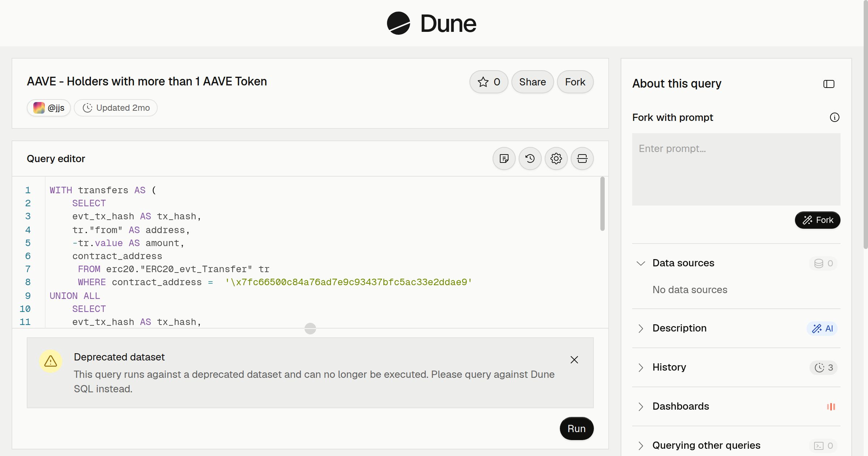
Task: Click line 7 FROM erc20 table reference
Action: coord(174,269)
